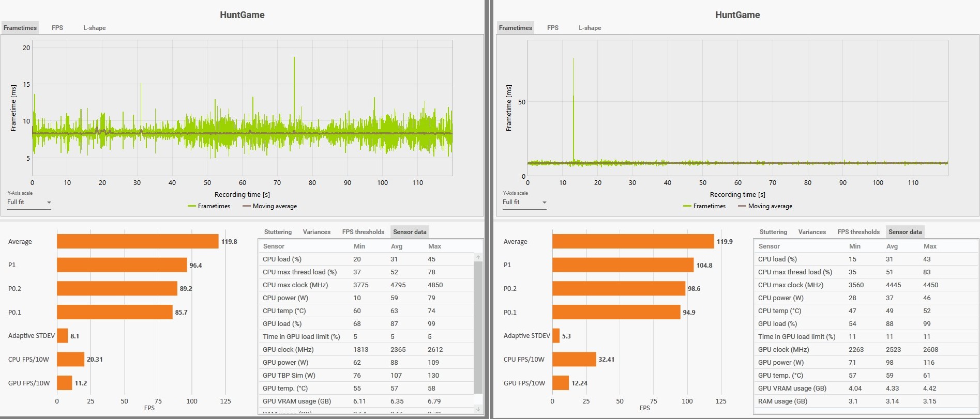Click 'GPU TBP Sim (W)' row in left table
The width and height of the screenshot is (980, 419).
pos(366,376)
